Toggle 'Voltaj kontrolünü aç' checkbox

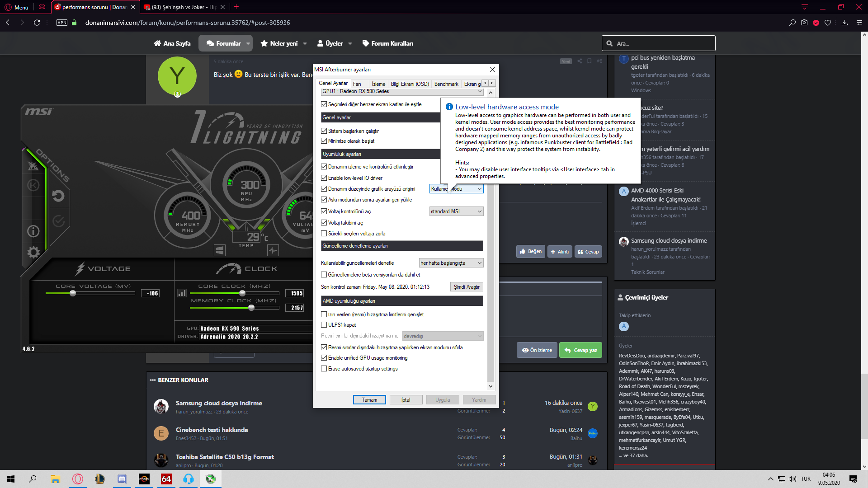pos(324,211)
